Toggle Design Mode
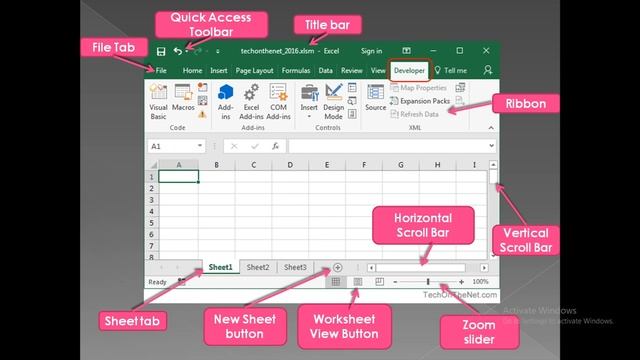 (333, 102)
